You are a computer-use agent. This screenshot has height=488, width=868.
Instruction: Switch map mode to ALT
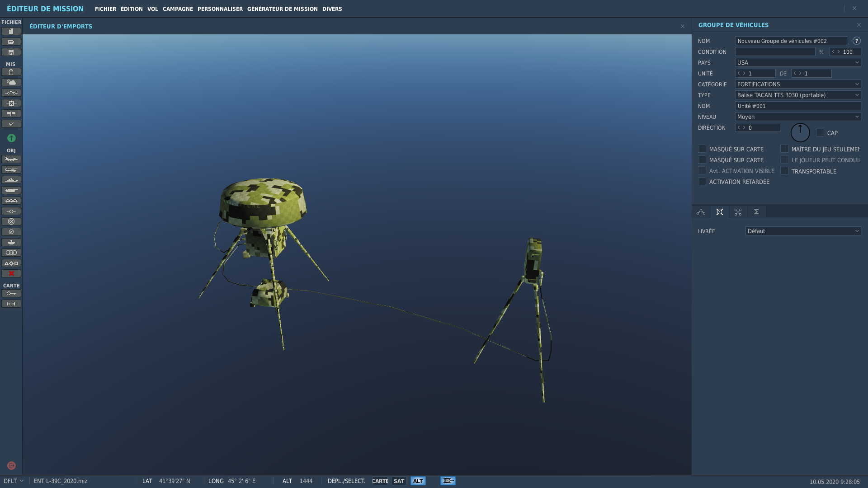[x=418, y=481]
